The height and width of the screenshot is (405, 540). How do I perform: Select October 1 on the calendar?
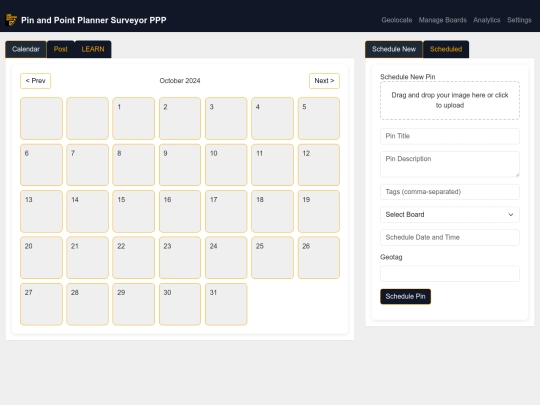click(134, 118)
